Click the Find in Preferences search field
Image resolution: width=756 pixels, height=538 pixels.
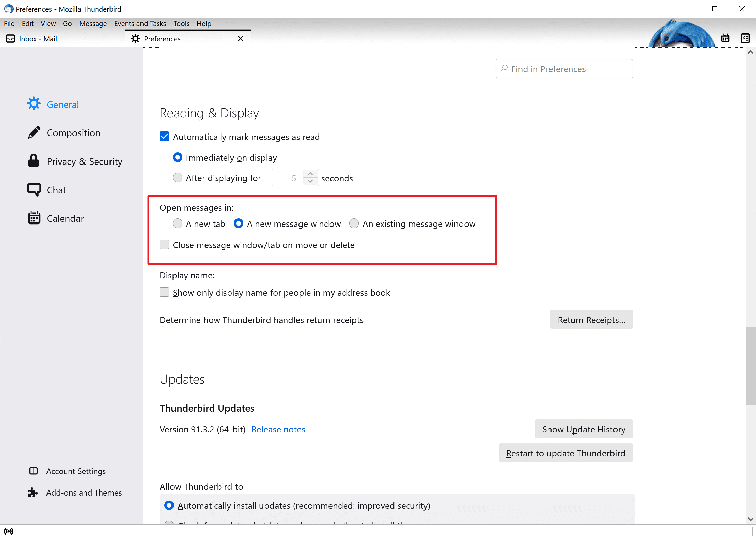click(x=563, y=69)
